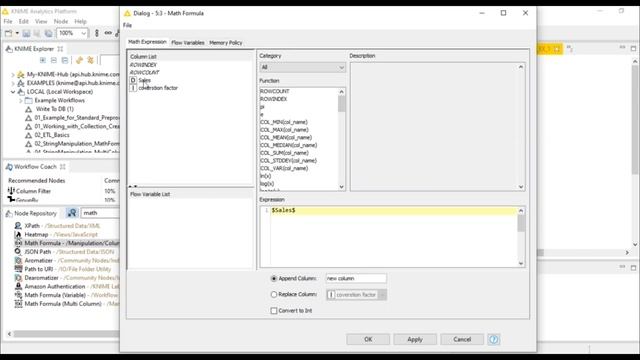Viewport: 640px width, 360px height.
Task: Open the KNIME View menu
Action: coord(41,21)
